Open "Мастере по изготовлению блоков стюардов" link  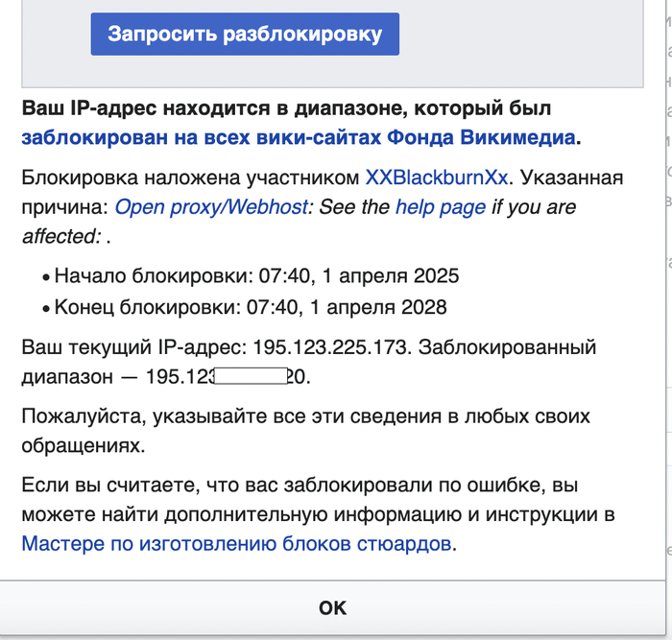click(237, 544)
